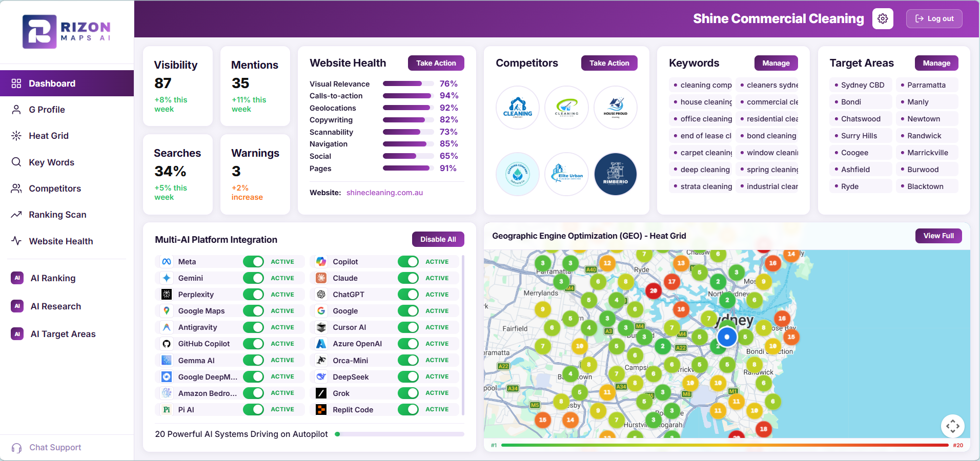Screen dimensions: 980x461
Task: Disable the Grok integration toggle
Action: pos(408,393)
